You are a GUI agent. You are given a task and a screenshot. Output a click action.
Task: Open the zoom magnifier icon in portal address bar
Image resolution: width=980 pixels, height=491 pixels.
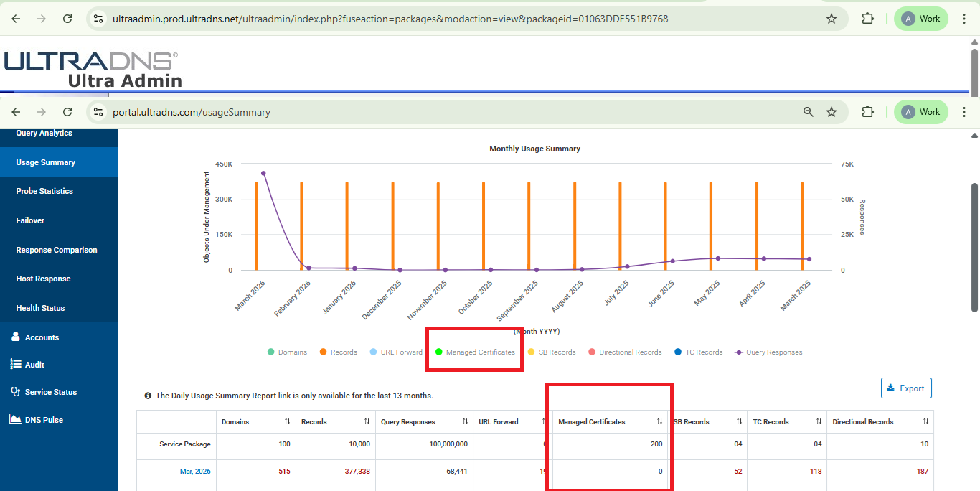(809, 112)
